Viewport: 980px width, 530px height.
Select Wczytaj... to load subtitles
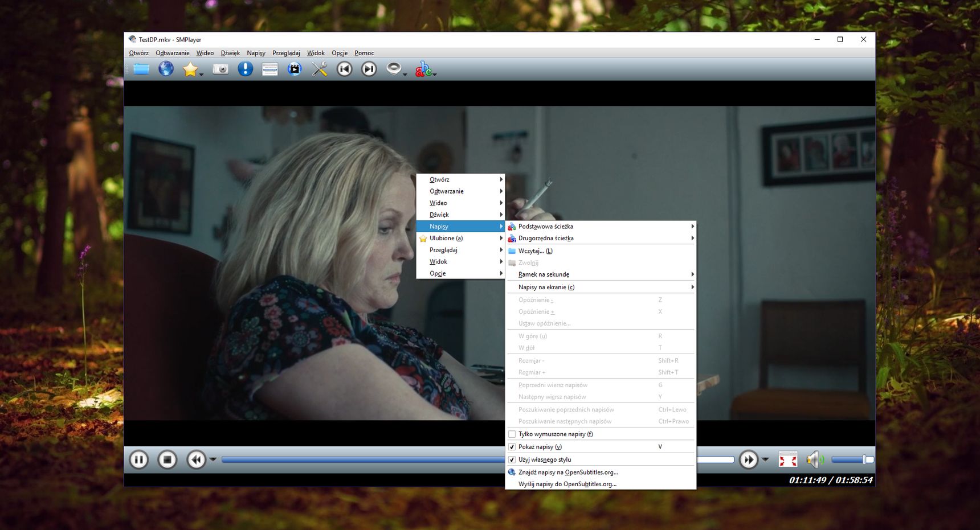tap(601, 251)
